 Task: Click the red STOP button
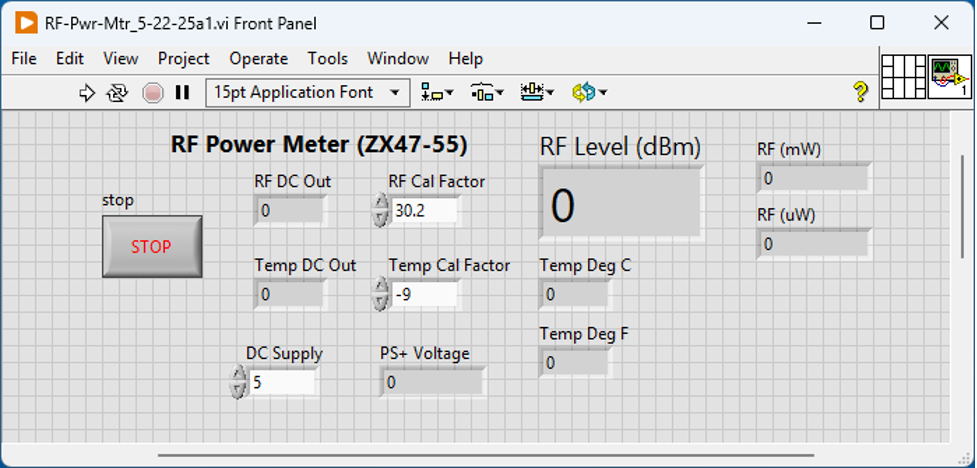[152, 247]
